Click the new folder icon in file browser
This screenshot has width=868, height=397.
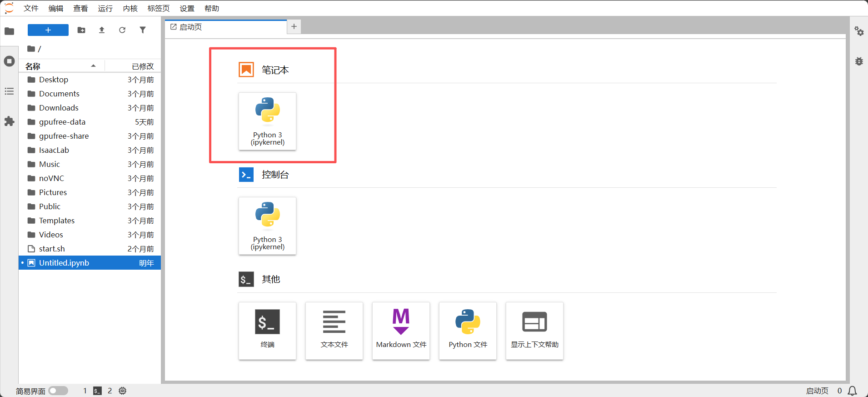coord(81,30)
